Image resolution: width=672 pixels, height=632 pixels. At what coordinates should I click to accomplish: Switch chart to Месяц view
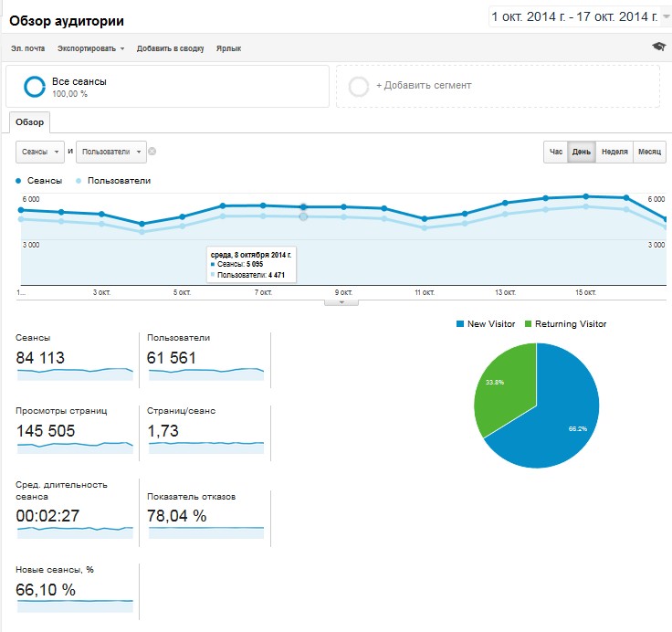pyautogui.click(x=649, y=152)
